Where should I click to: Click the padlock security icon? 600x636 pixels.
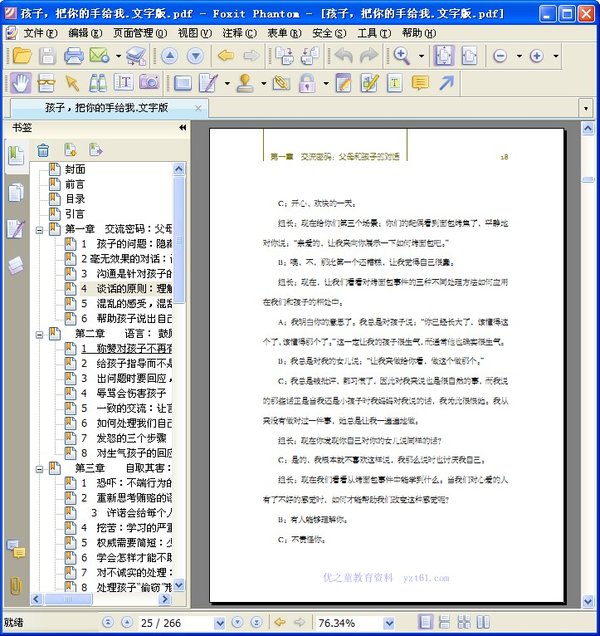pyautogui.click(x=307, y=83)
